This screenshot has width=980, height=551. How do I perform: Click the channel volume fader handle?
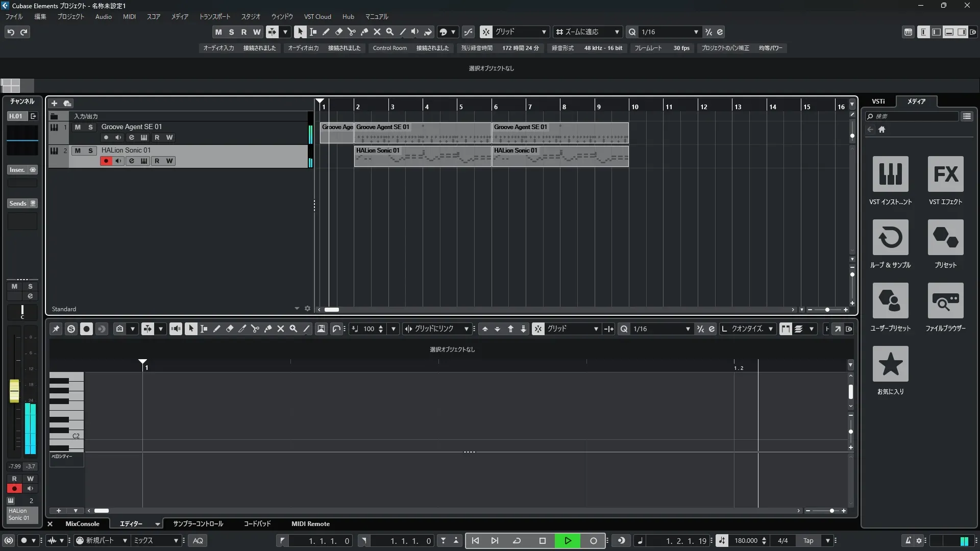pos(14,391)
